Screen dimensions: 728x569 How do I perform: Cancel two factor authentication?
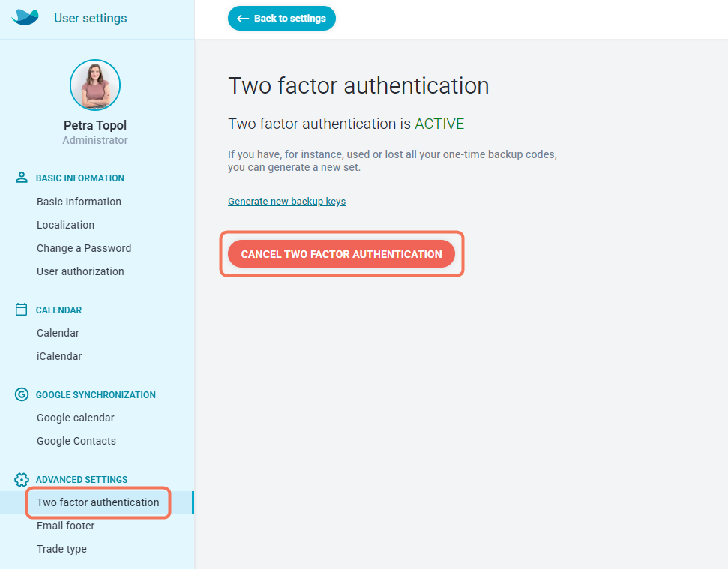point(341,254)
